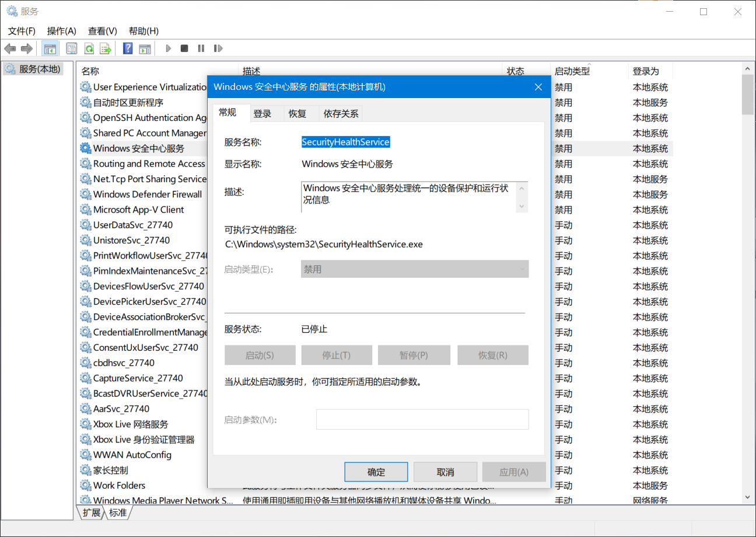Click gear icon beside Windows 安全中心服务 row
The height and width of the screenshot is (537, 756).
(85, 148)
